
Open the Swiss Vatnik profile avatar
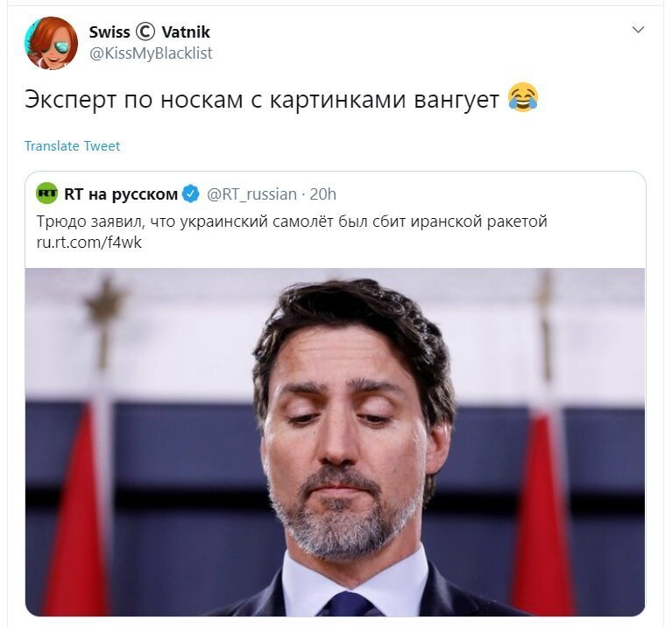(x=52, y=43)
